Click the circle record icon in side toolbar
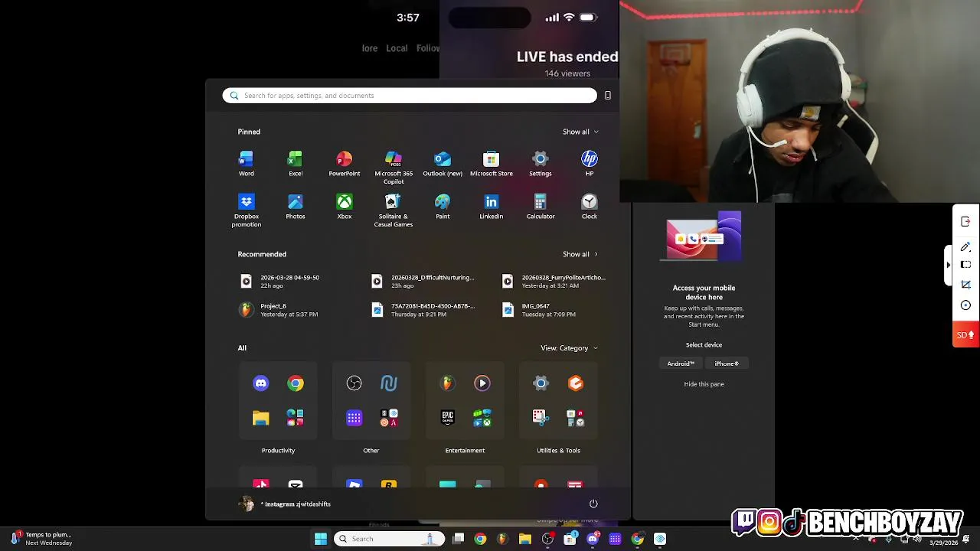 point(965,305)
